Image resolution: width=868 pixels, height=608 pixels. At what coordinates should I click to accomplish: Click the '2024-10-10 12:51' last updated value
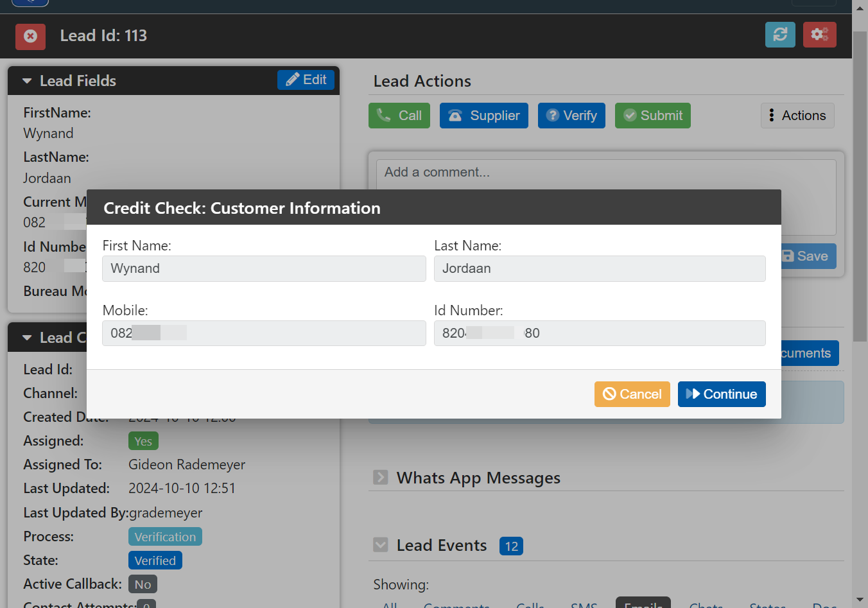coord(182,489)
